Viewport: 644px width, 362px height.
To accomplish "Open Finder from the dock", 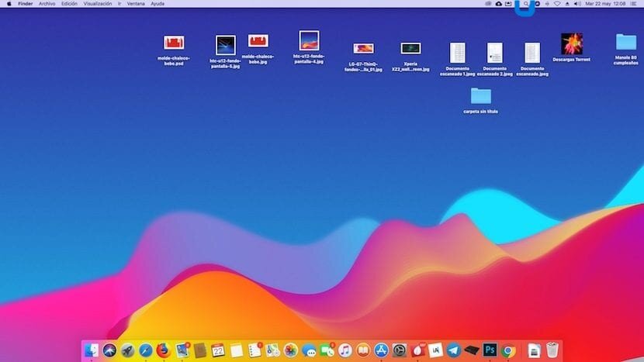I will (x=92, y=350).
